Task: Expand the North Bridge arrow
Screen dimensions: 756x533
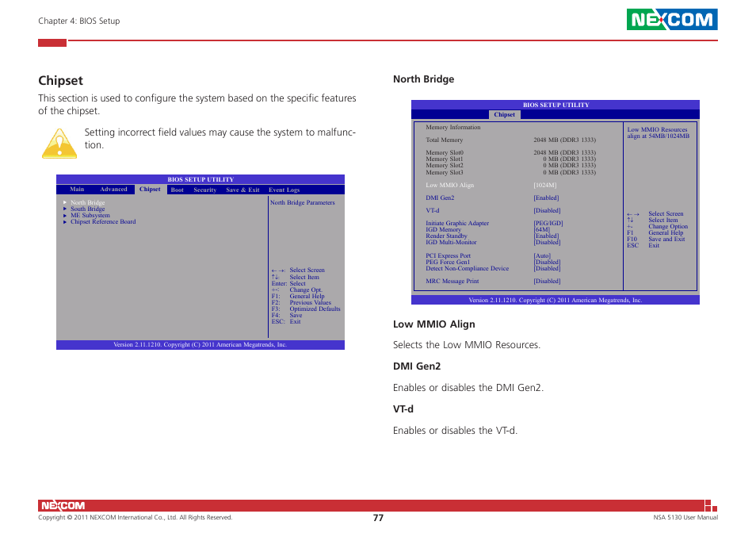Action: pos(65,202)
